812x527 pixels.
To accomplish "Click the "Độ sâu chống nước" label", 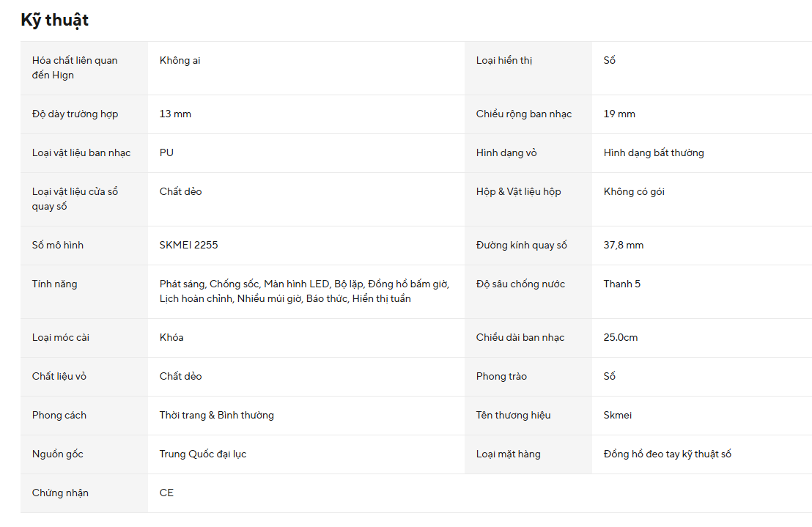I will coord(520,284).
